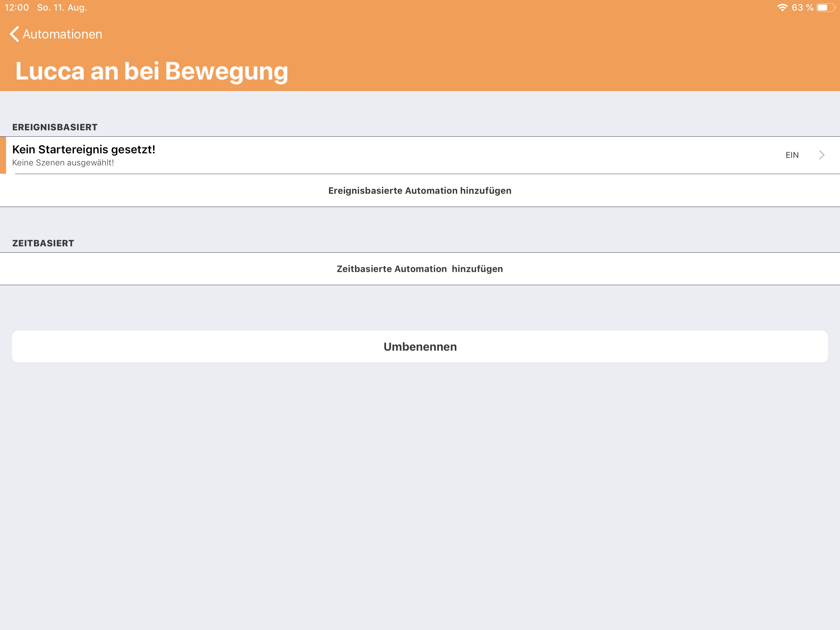Click the EREIGNISBASIERT section header
840x630 pixels.
click(55, 127)
